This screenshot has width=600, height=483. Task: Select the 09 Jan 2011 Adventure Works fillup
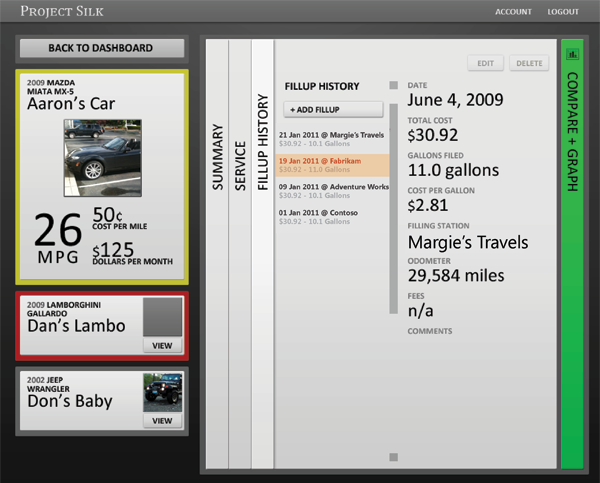(x=332, y=191)
